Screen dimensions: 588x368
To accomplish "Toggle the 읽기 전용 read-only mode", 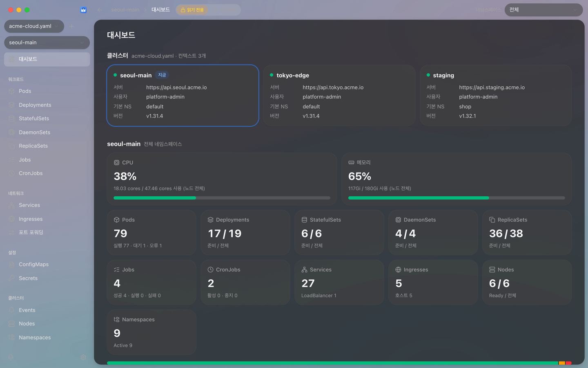I will 192,10.
